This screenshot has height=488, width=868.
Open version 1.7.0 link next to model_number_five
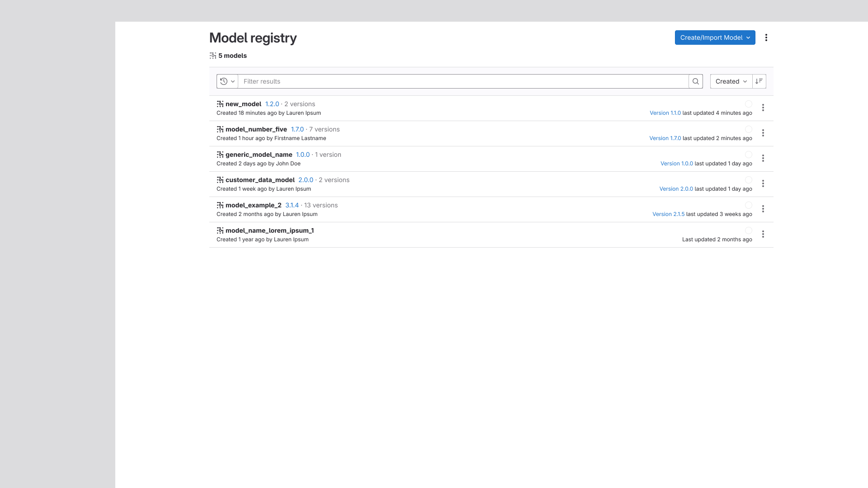[x=297, y=129]
